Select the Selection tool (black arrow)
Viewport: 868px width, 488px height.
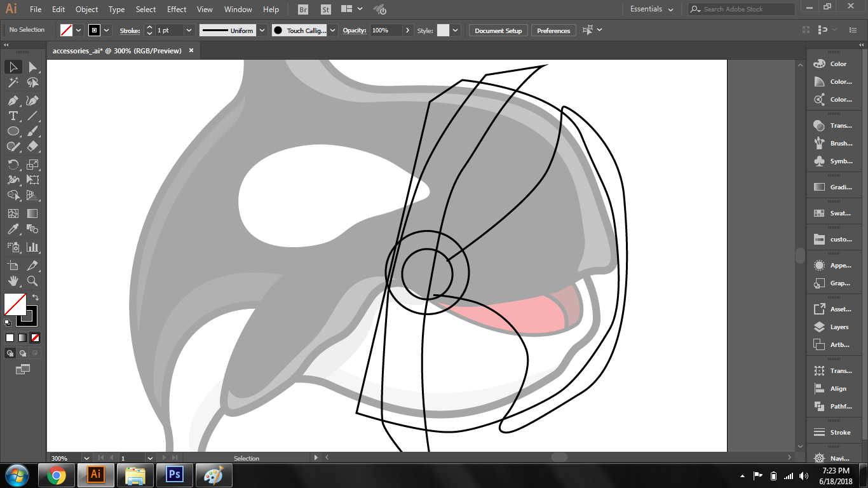pyautogui.click(x=13, y=67)
